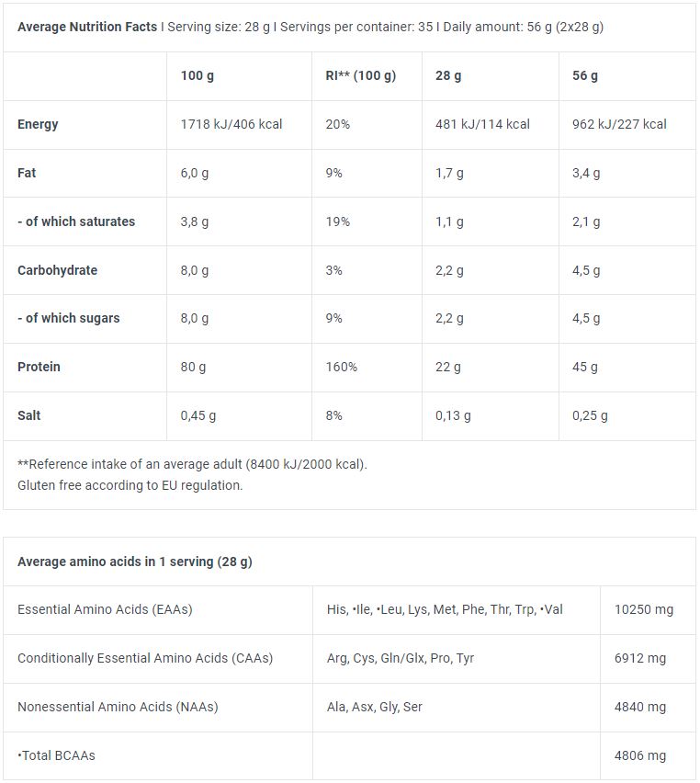Select the Salt row label
This screenshot has width=700, height=783.
[x=29, y=415]
